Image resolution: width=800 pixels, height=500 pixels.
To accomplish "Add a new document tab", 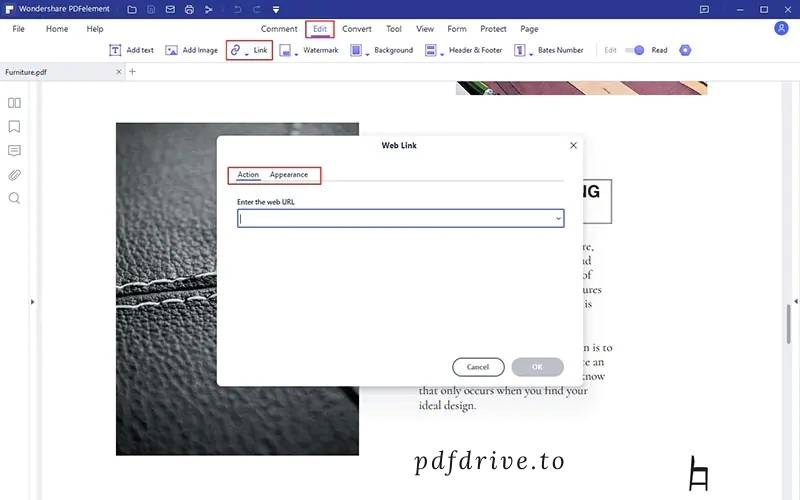I will click(x=132, y=71).
